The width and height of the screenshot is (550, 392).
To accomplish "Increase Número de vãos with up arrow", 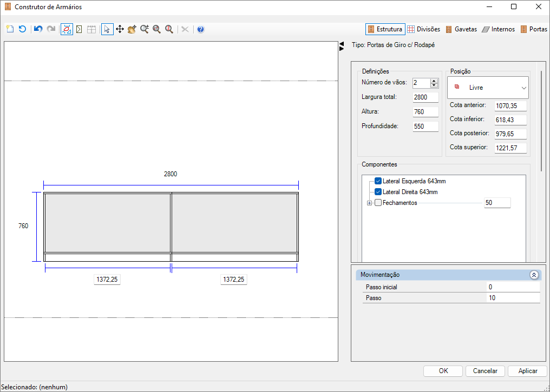I will [x=434, y=81].
